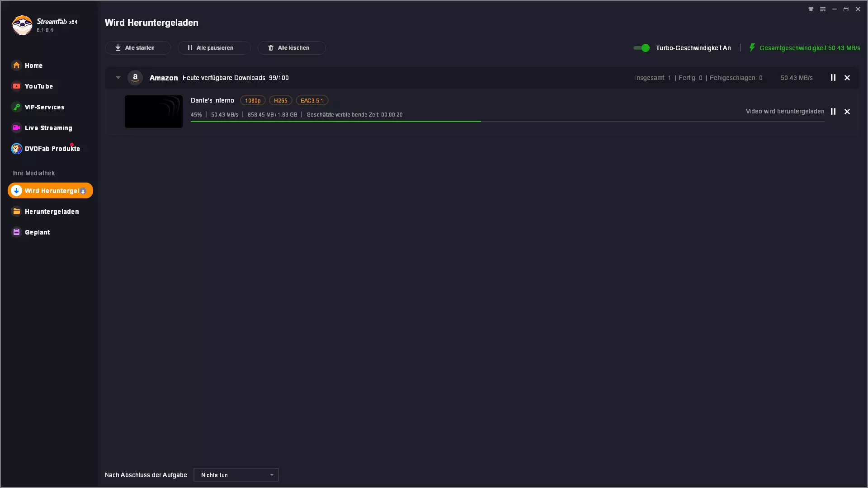This screenshot has width=868, height=488.
Task: Click the lightning bolt speed icon
Action: [752, 47]
